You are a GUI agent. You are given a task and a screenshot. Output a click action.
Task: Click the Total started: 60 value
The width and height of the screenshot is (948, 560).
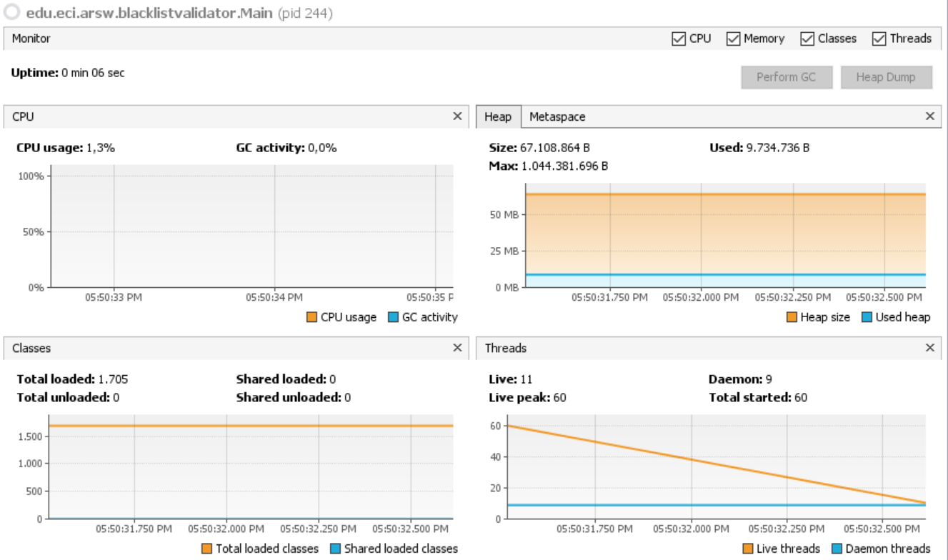pos(758,397)
